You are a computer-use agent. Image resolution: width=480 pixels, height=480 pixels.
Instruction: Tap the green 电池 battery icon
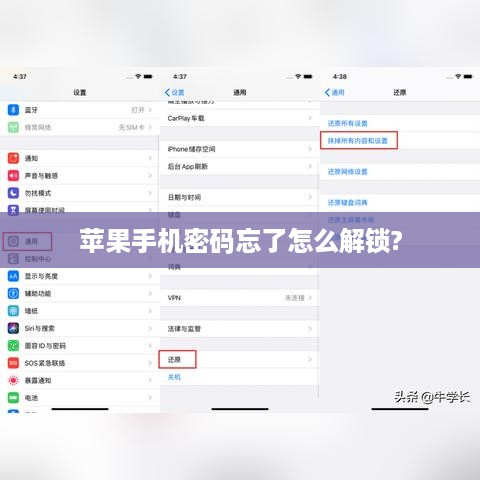13,397
